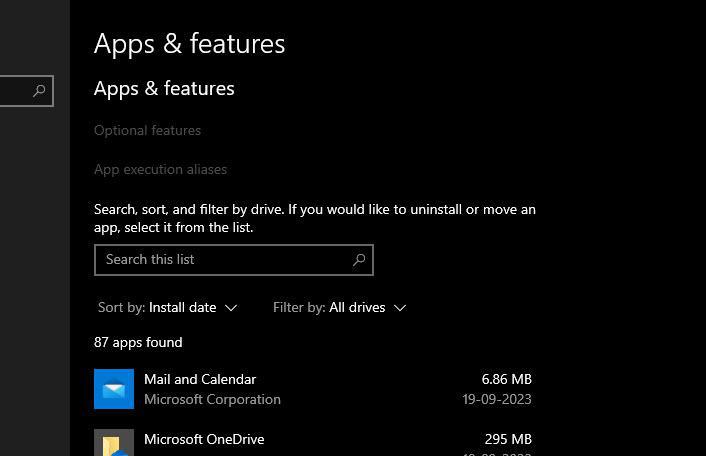Click the Mail and Calendar app icon

click(x=114, y=389)
